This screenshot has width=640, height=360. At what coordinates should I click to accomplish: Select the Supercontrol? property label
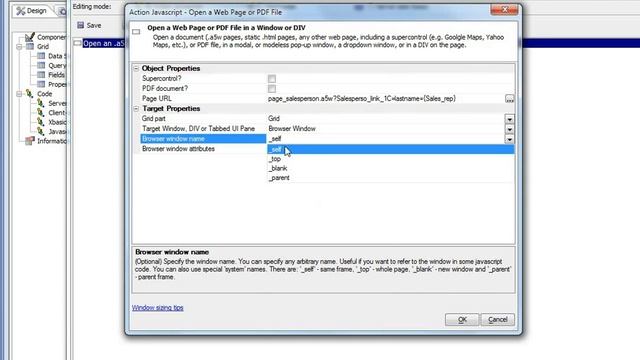(162, 78)
